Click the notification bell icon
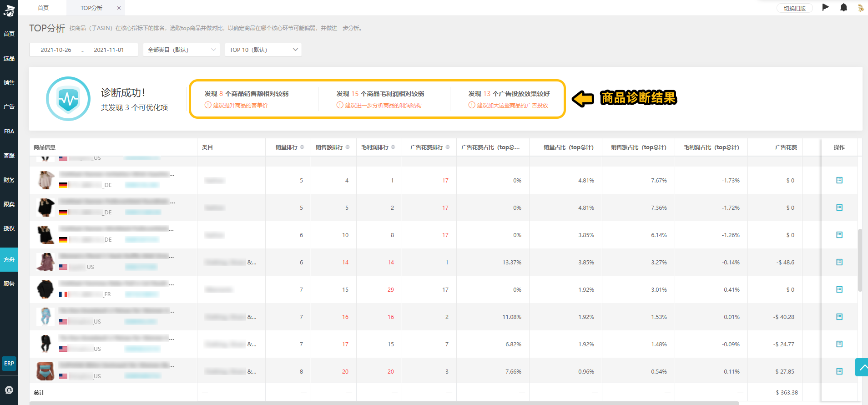 [x=843, y=7]
